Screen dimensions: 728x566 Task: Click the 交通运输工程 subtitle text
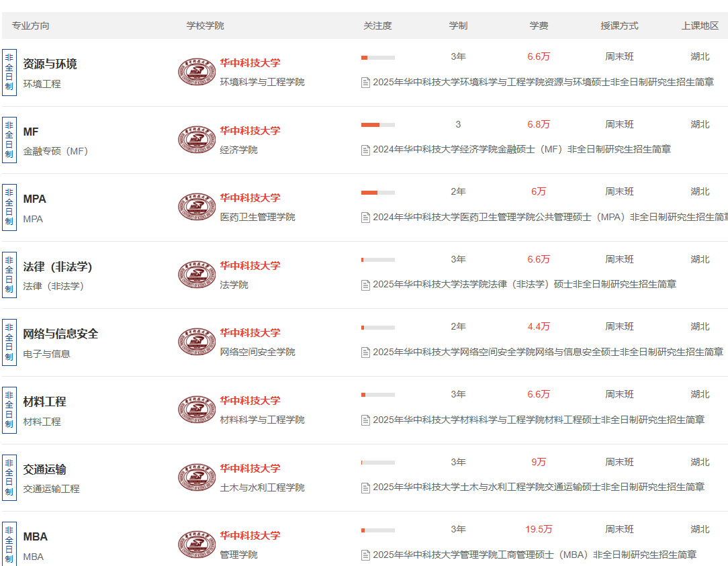coord(51,489)
